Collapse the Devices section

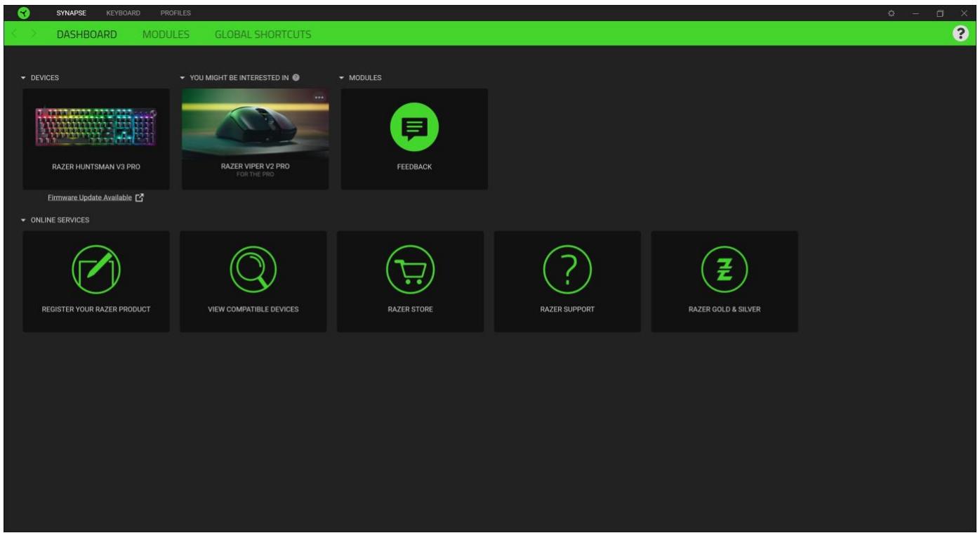24,78
